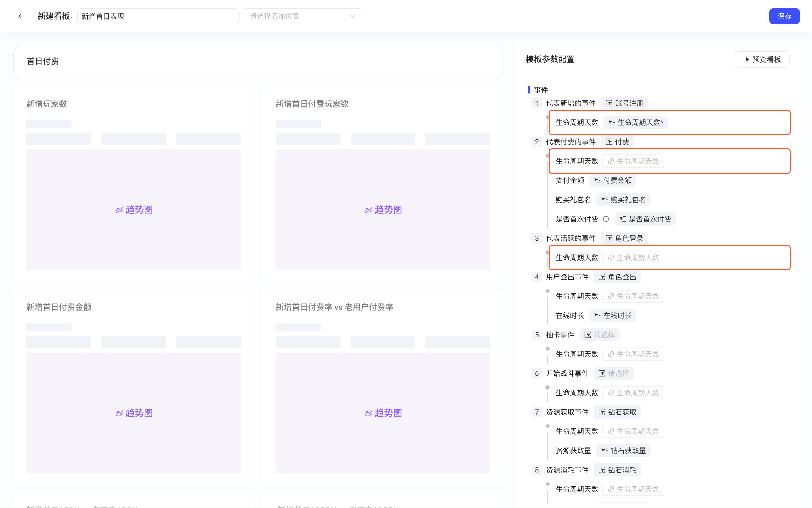The image size is (812, 508).
Task: Open the 付费金额 property selector
Action: pyautogui.click(x=613, y=180)
